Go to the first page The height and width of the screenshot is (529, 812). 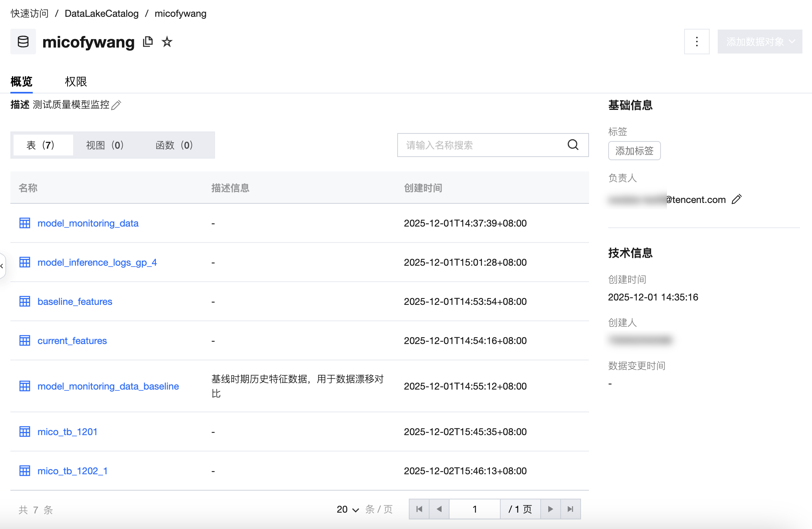pos(419,509)
